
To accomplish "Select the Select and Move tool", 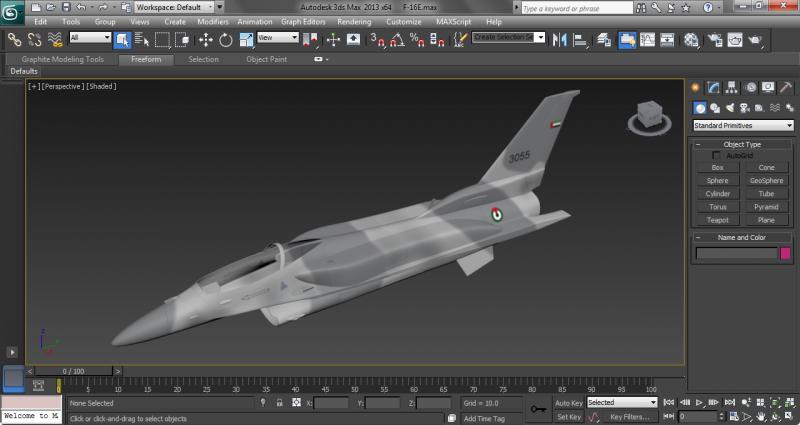I will pyautogui.click(x=206, y=40).
